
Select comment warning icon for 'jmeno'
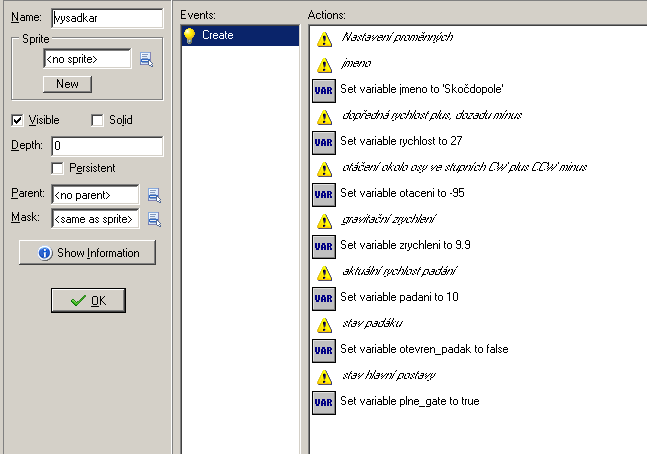324,65
